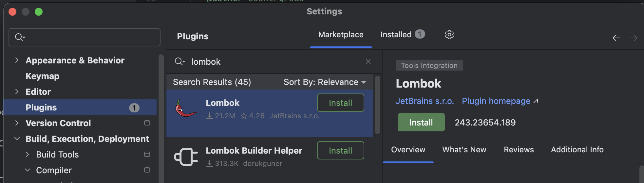Switch to the Marketplace tab
The width and height of the screenshot is (644, 183).
pyautogui.click(x=341, y=35)
